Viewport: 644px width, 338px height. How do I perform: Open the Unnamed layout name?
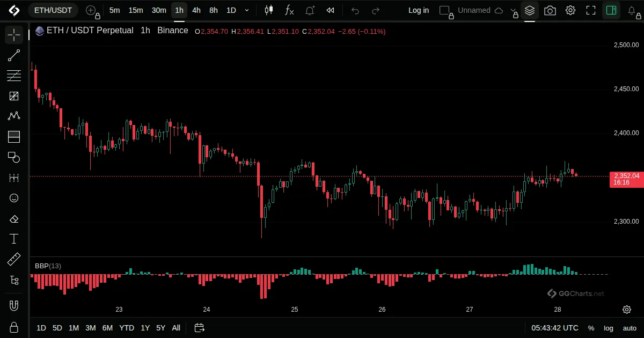tap(474, 10)
